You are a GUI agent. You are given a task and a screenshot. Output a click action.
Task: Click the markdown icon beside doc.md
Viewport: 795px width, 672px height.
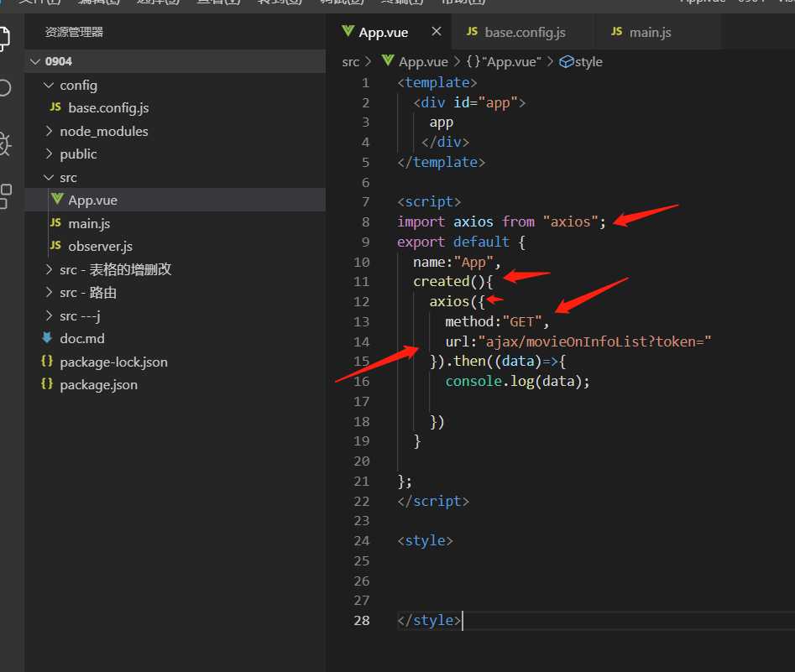pyautogui.click(x=47, y=337)
